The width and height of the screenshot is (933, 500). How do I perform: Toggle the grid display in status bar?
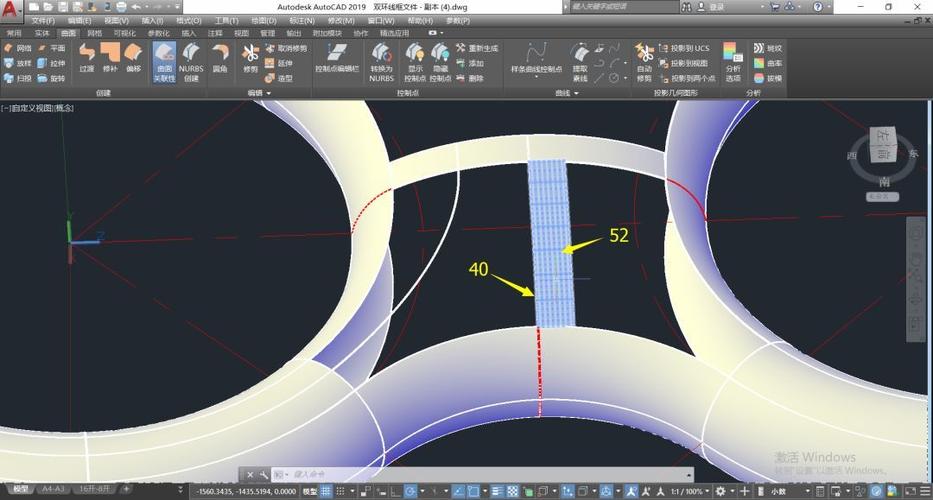point(326,492)
